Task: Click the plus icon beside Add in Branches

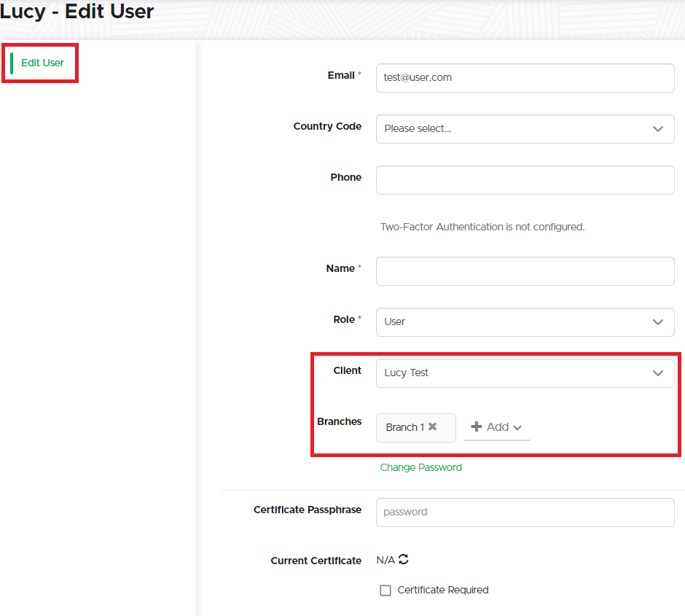Action: pyautogui.click(x=477, y=427)
